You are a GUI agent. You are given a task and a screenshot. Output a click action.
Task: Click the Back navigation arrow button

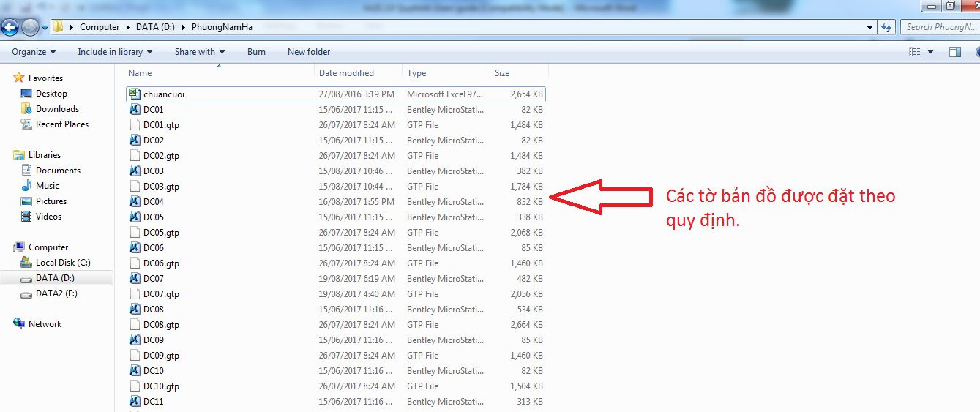10,28
